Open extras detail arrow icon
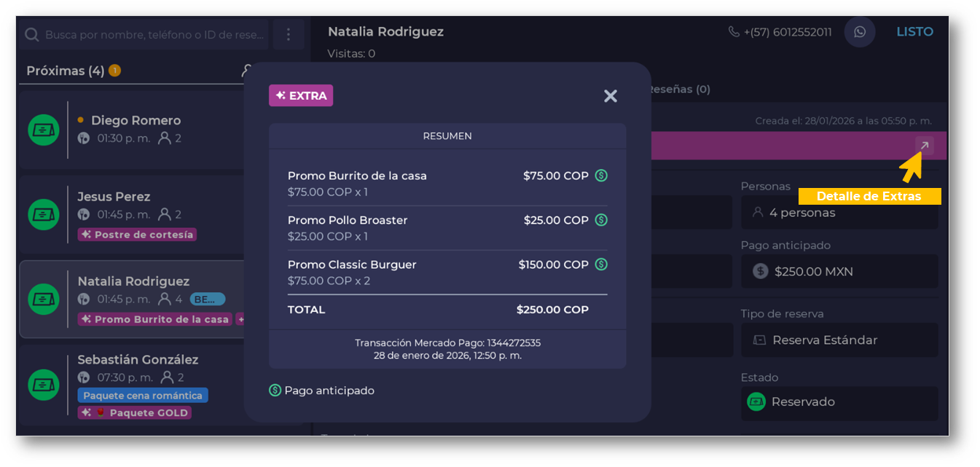This screenshot has width=980, height=467. click(x=924, y=146)
